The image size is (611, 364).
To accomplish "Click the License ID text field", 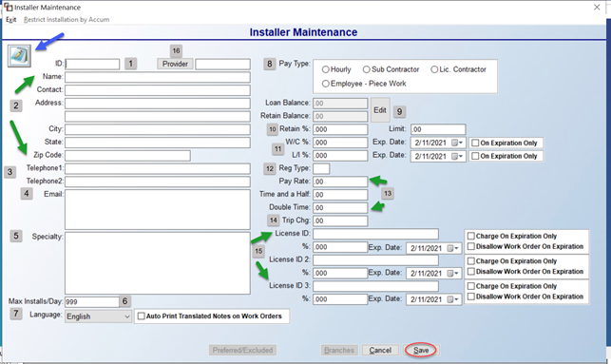I will [375, 234].
